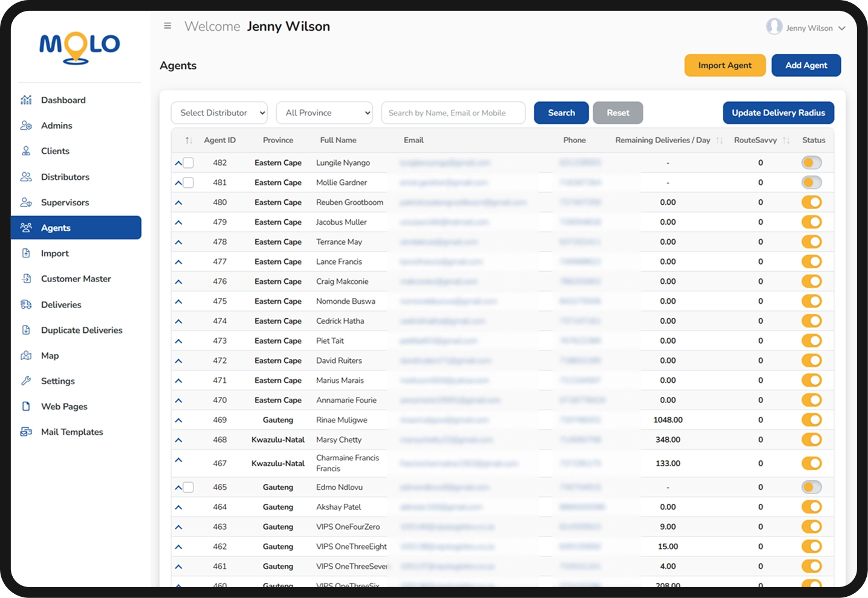
Task: Click the Jenny Wilson avatar icon
Action: [774, 27]
